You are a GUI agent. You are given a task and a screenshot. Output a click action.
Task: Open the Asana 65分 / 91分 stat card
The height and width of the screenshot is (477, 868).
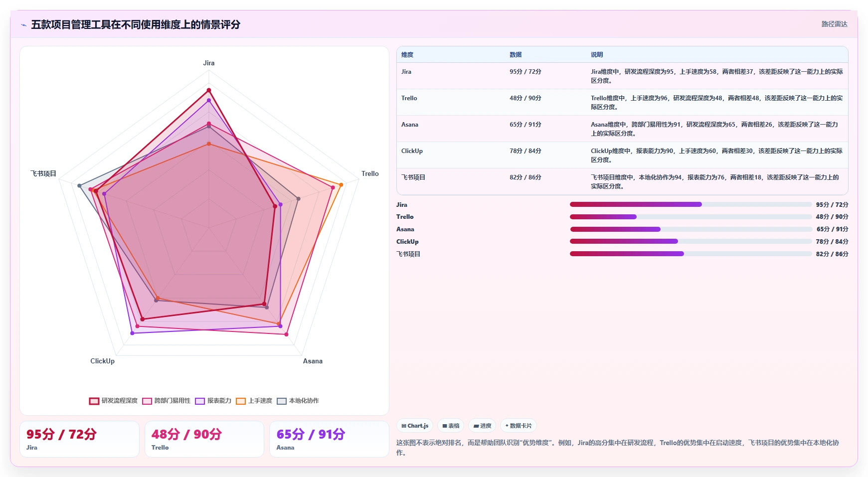click(x=329, y=439)
